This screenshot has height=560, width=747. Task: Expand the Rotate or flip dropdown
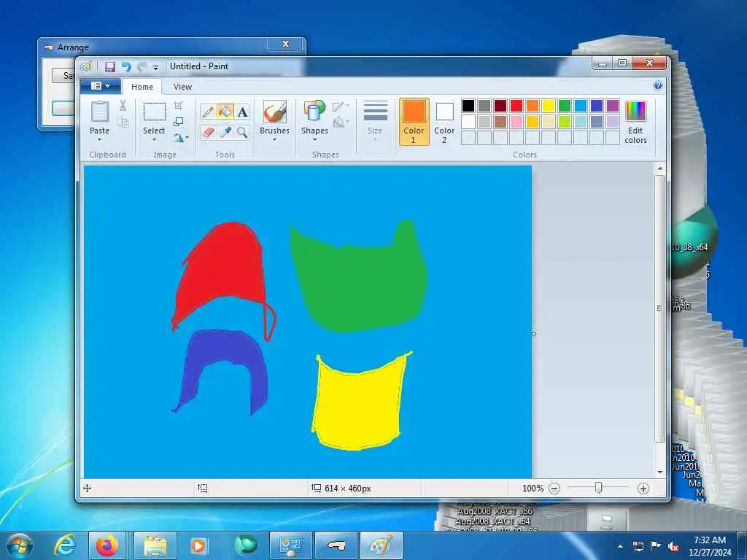[x=181, y=138]
